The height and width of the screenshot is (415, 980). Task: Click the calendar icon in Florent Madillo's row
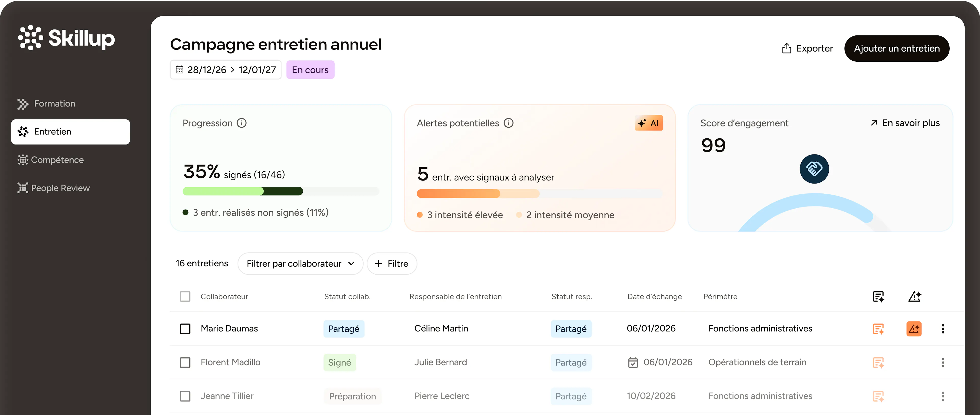[633, 362]
